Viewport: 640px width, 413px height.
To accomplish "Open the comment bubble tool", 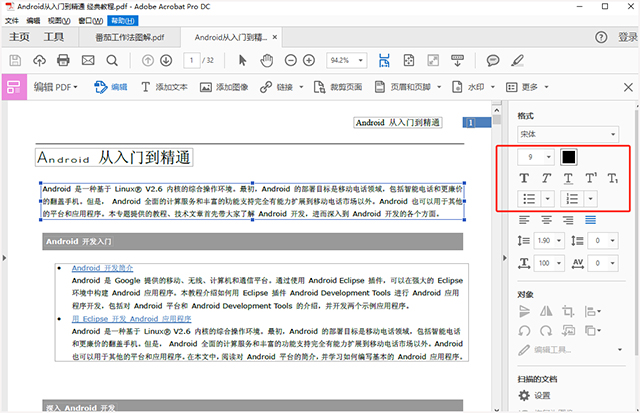I will 493,60.
